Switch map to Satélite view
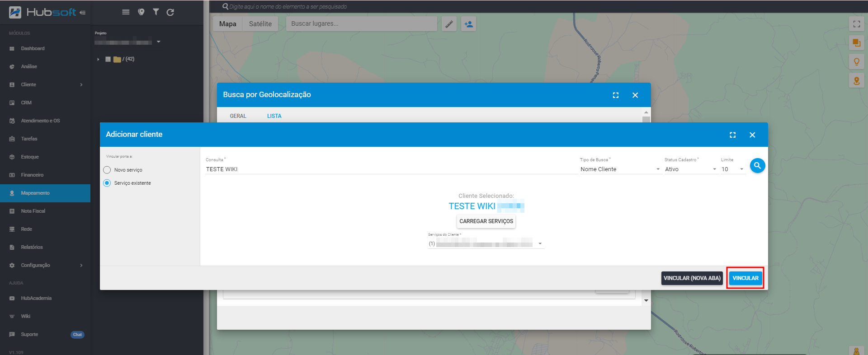868x355 pixels. point(260,24)
